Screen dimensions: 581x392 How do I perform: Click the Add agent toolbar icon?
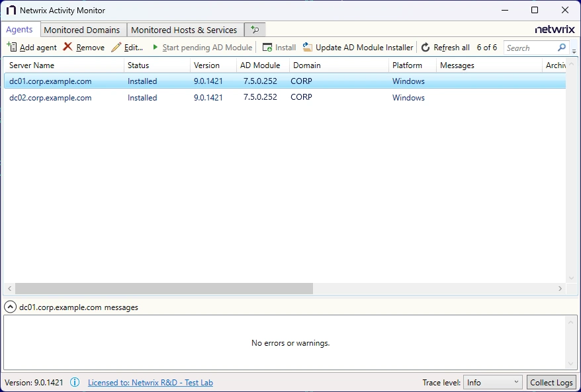[x=12, y=48]
